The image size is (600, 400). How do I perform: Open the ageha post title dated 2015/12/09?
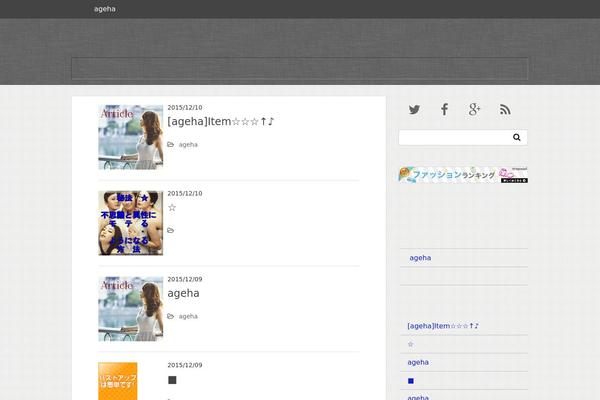click(x=183, y=293)
